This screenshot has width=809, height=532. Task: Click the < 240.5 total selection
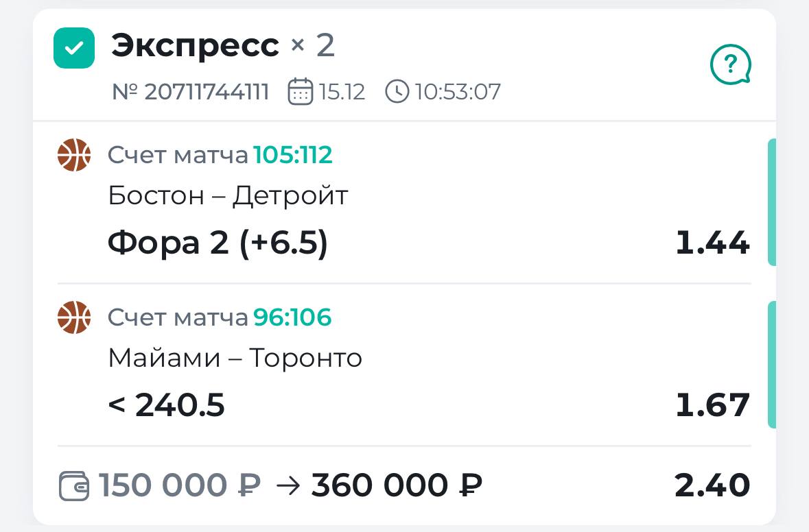(167, 406)
